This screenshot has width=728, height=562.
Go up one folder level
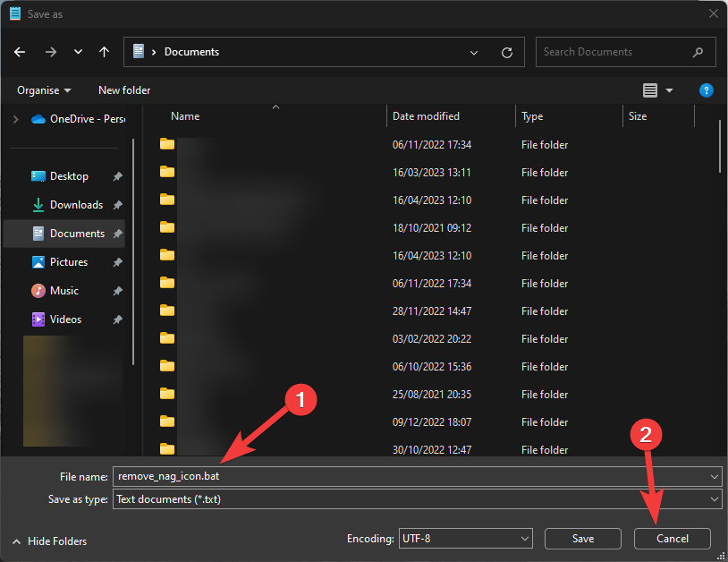click(x=104, y=52)
